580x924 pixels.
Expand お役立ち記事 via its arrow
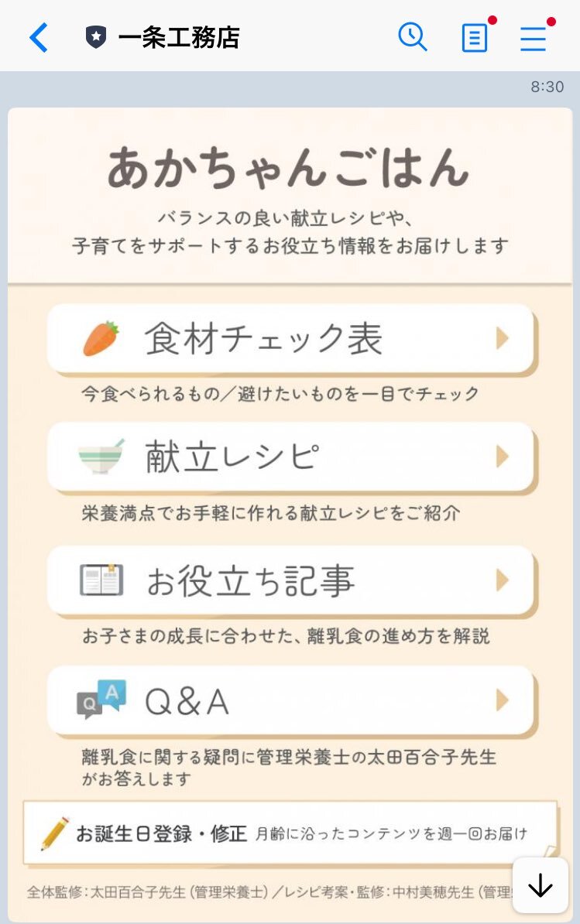pos(503,580)
